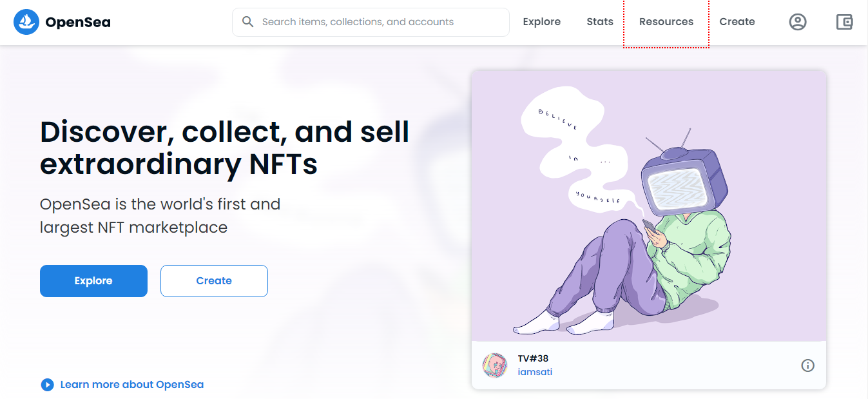This screenshot has height=399, width=868.
Task: Open the Learn more about OpenSea link
Action: coord(131,385)
